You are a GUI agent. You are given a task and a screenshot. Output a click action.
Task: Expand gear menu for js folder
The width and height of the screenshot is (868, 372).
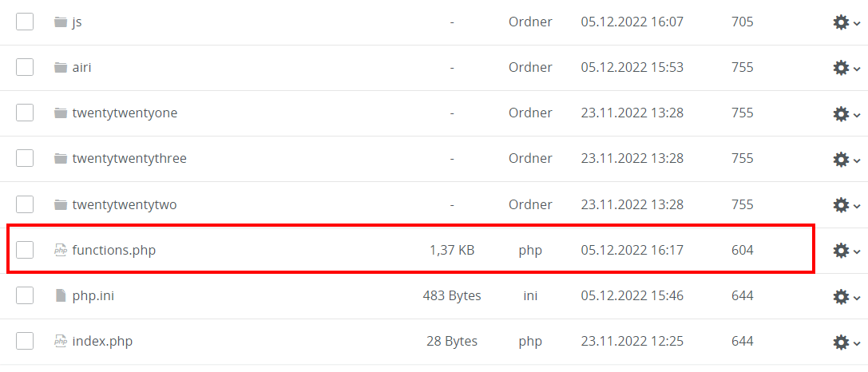[x=846, y=22]
